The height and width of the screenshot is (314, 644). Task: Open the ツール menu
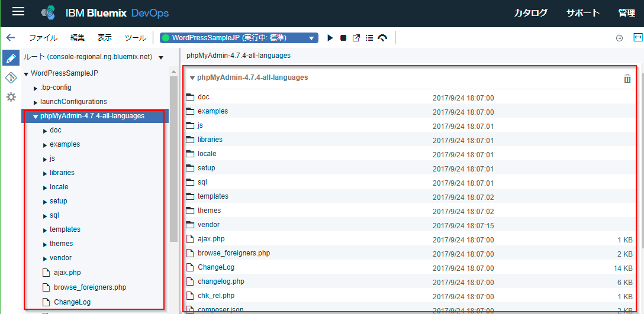(136, 38)
